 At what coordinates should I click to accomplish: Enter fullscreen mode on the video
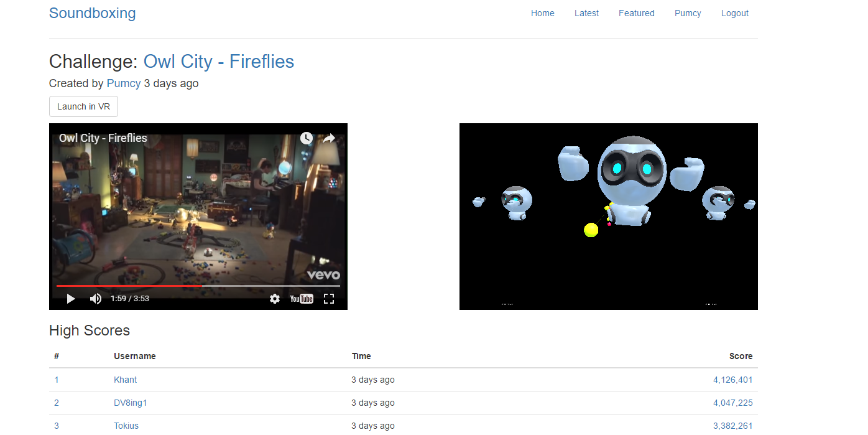click(x=329, y=299)
